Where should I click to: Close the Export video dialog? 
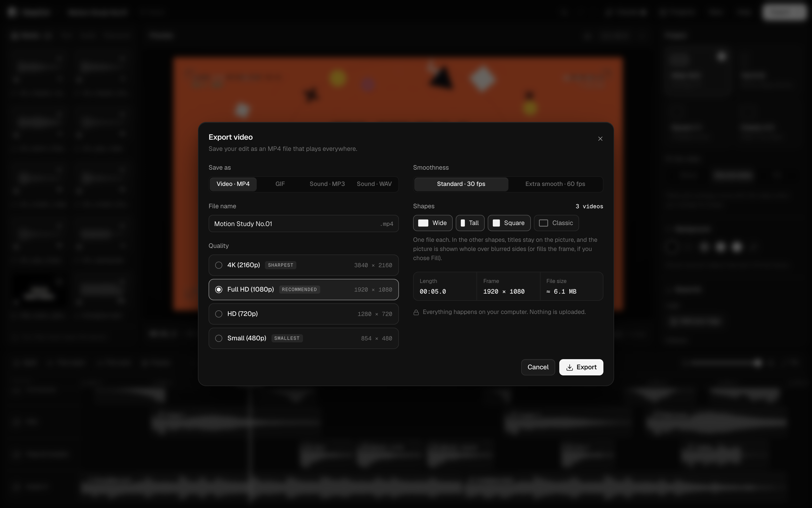[x=600, y=139]
